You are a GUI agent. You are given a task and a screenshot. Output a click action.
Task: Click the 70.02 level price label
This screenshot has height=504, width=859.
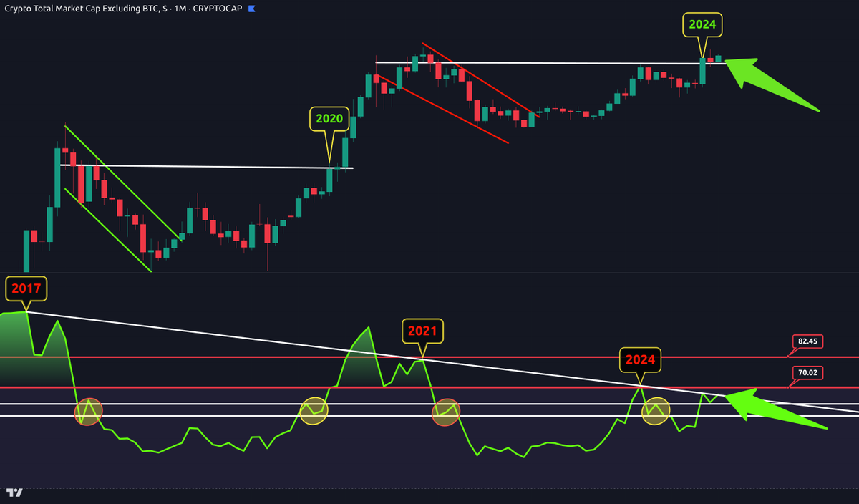807,372
